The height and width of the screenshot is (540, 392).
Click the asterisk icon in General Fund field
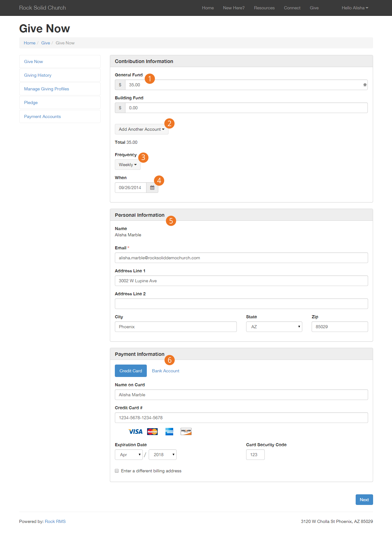point(365,85)
